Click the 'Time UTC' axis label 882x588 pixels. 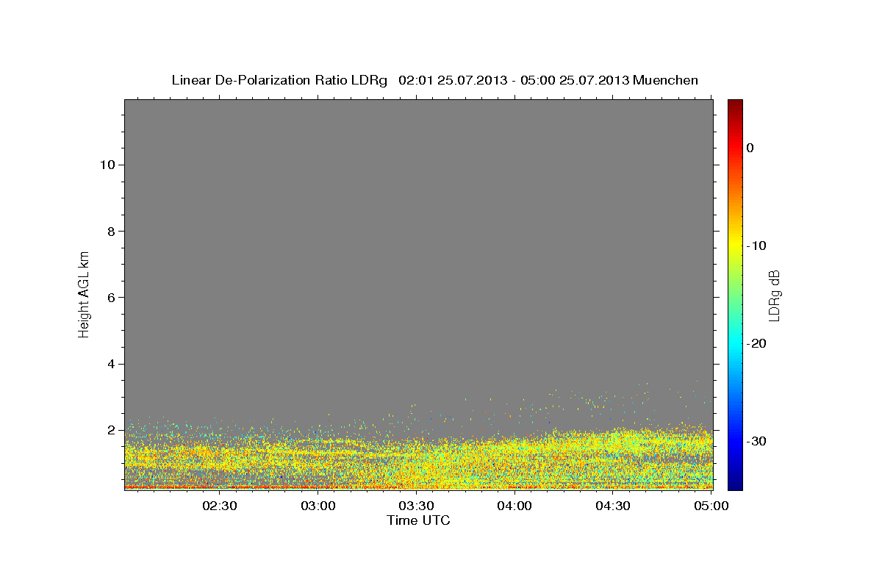click(418, 520)
